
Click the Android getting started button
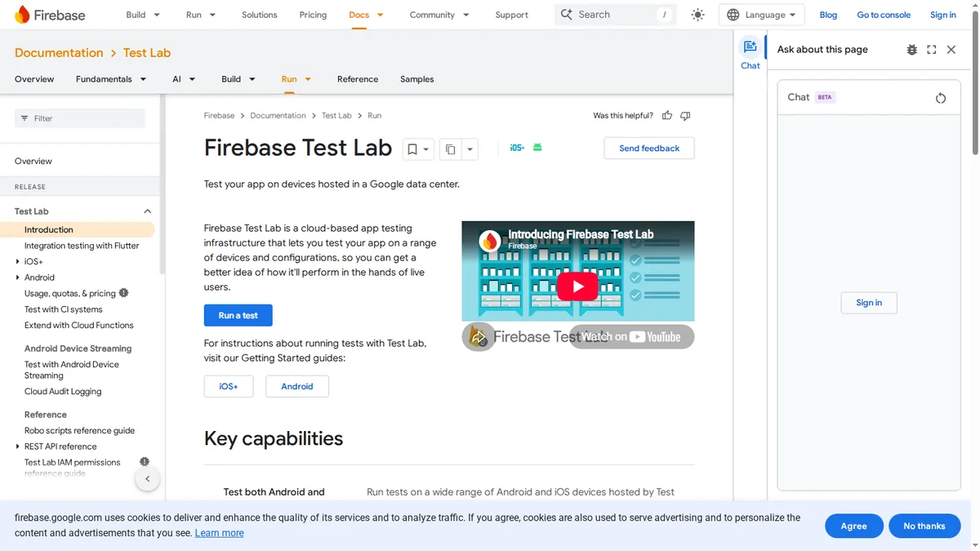[x=297, y=386]
